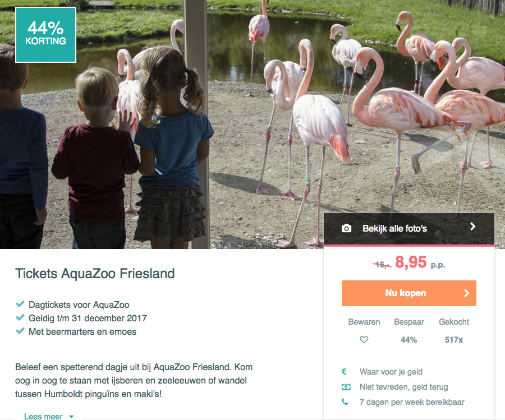Click the chevron arrow beside Bekijk alle foto's

[472, 227]
